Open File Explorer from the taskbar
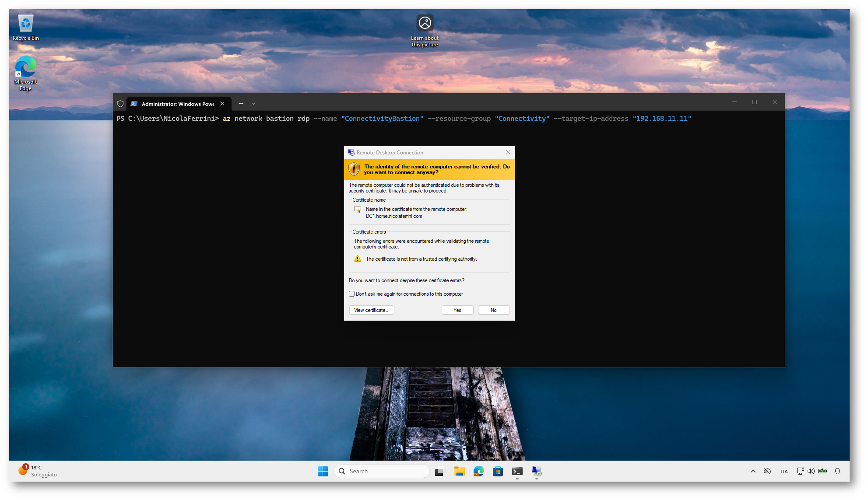 [459, 471]
